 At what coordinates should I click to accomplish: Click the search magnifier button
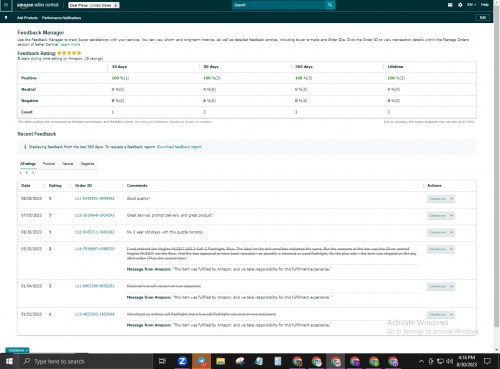(330, 5)
